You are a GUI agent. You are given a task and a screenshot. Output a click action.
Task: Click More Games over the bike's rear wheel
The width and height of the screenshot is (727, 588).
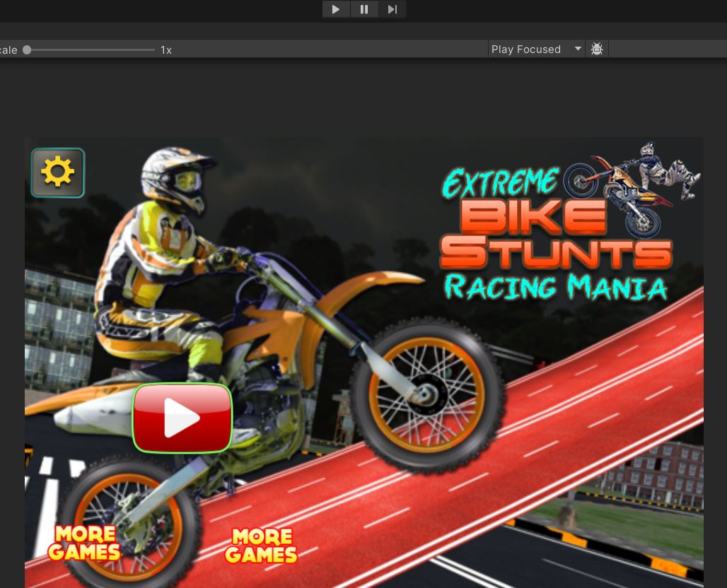[x=84, y=543]
